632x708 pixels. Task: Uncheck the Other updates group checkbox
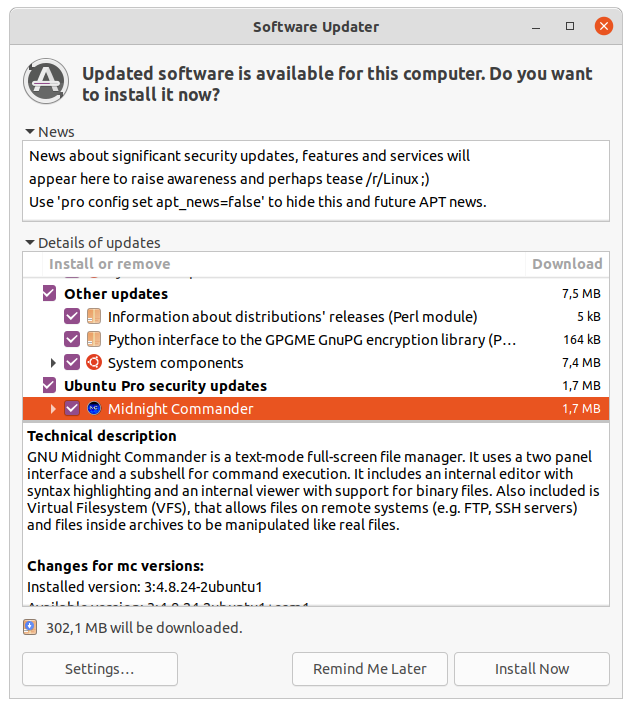tap(49, 293)
